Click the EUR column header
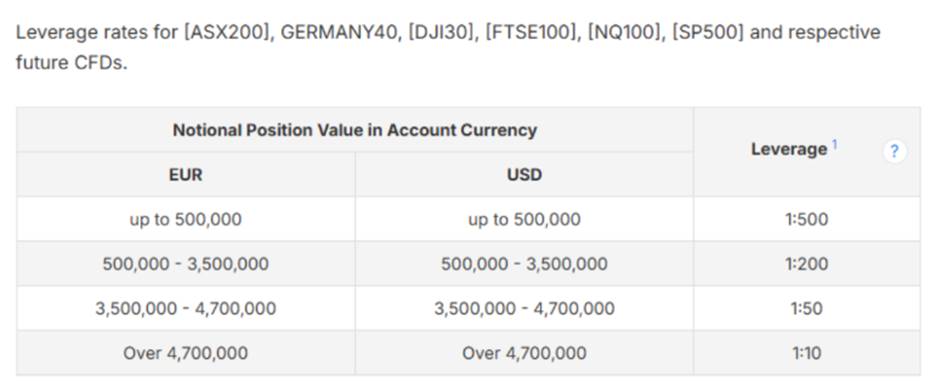The height and width of the screenshot is (381, 936). coord(186,174)
